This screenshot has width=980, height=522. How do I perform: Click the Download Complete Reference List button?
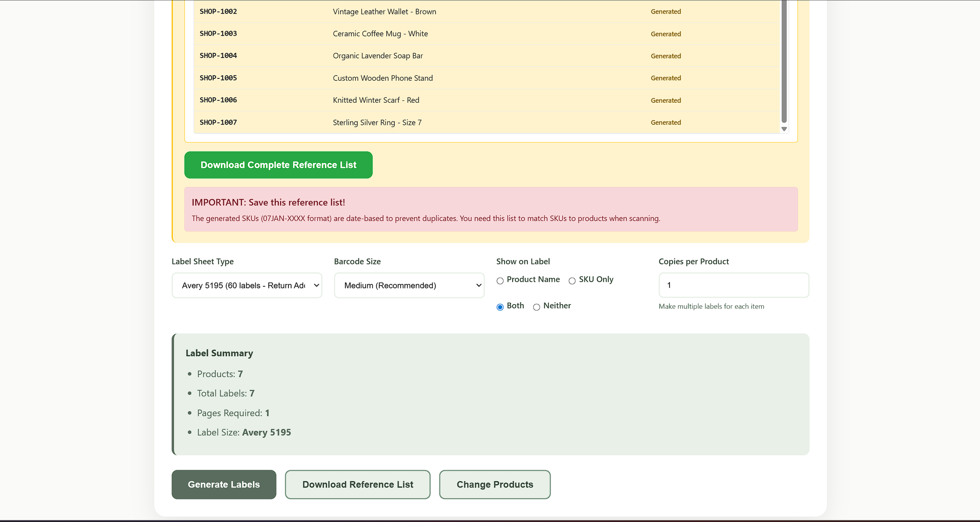pyautogui.click(x=278, y=165)
